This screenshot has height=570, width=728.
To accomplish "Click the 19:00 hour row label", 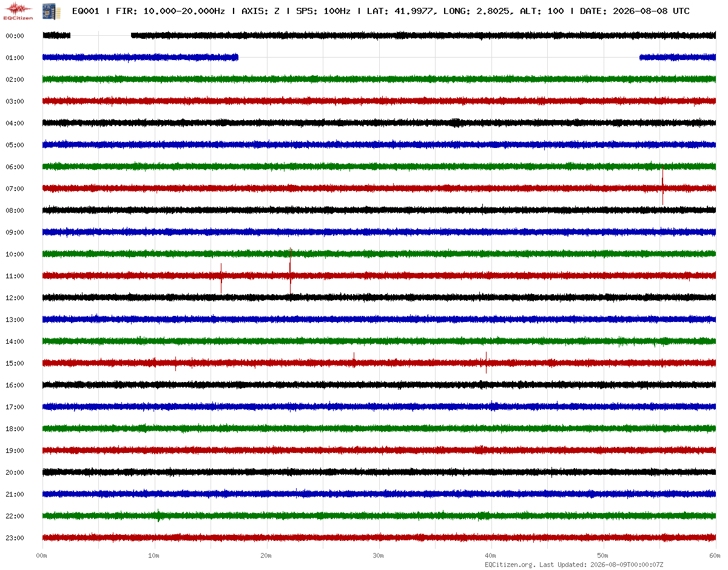I will click(15, 451).
